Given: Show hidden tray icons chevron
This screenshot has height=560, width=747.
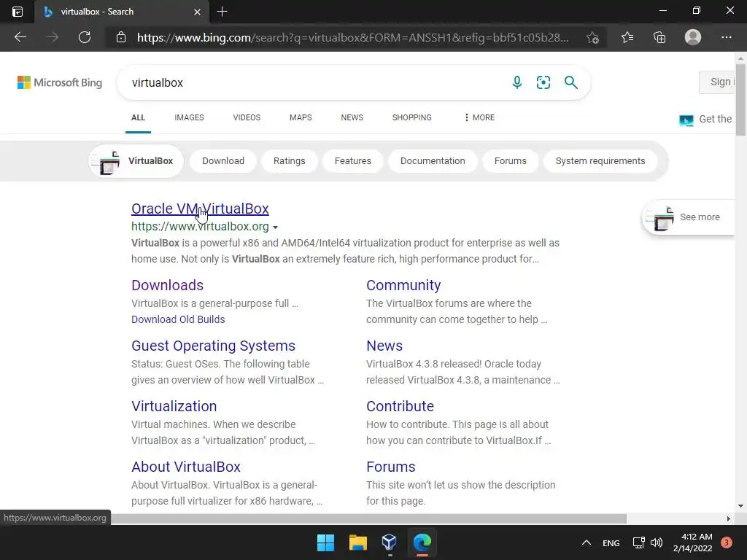Looking at the screenshot, I should [587, 542].
